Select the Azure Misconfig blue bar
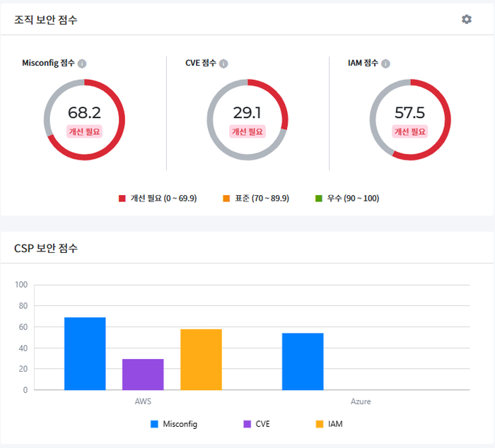This screenshot has height=448, width=495. point(303,361)
